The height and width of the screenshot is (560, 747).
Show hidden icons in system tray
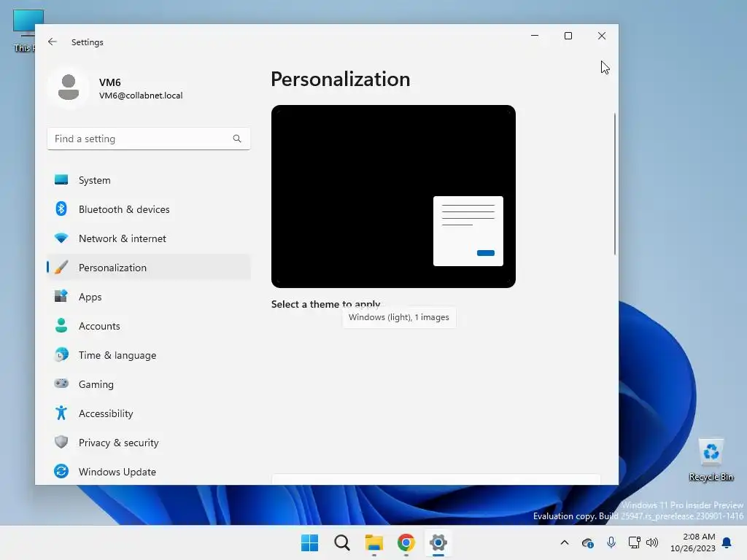pyautogui.click(x=565, y=542)
